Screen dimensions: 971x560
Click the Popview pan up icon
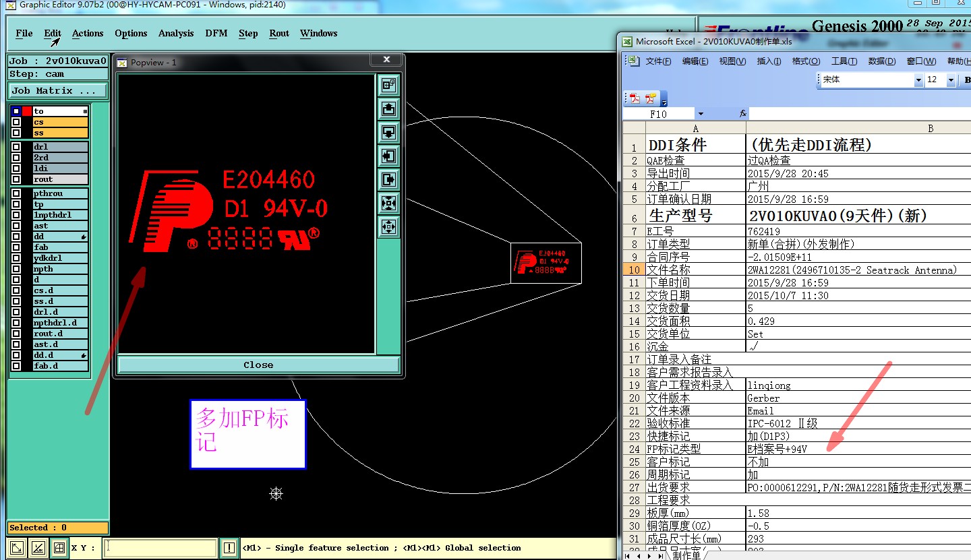click(388, 108)
